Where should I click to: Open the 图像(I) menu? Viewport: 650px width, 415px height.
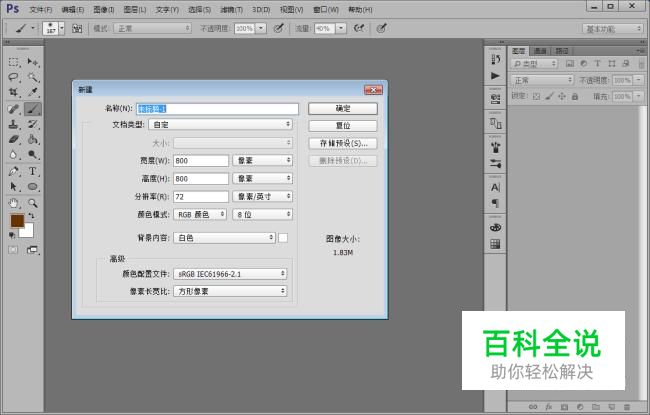[104, 9]
